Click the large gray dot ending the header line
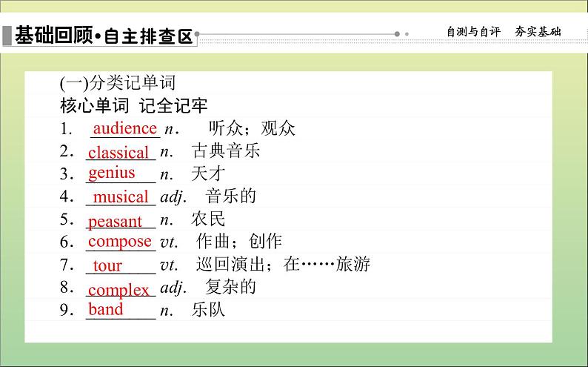 (397, 34)
